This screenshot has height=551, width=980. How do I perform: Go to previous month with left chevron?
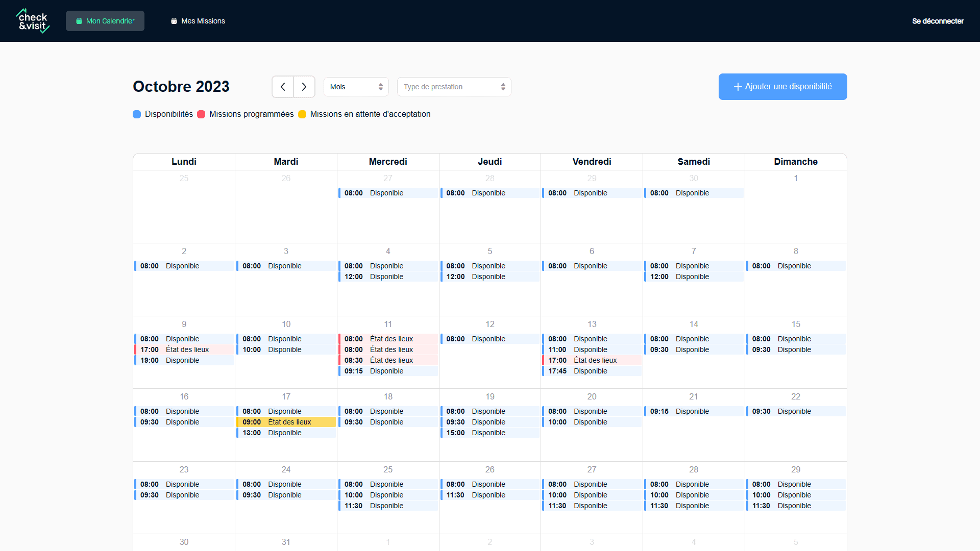pyautogui.click(x=283, y=87)
